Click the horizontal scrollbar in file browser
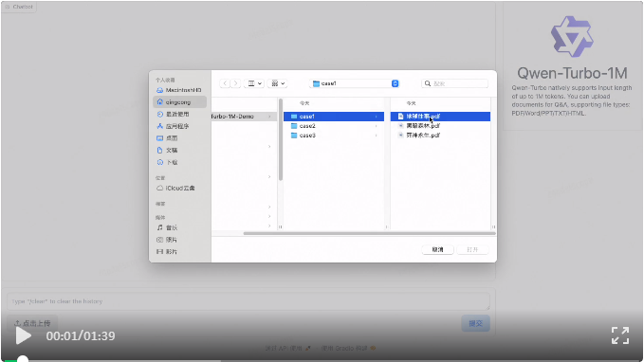The height and width of the screenshot is (362, 644). (369, 233)
